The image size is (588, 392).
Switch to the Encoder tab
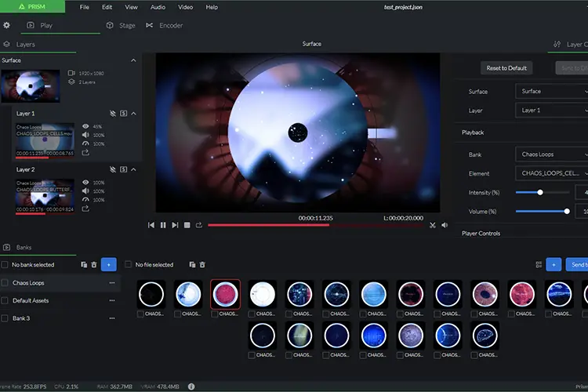[x=165, y=26]
